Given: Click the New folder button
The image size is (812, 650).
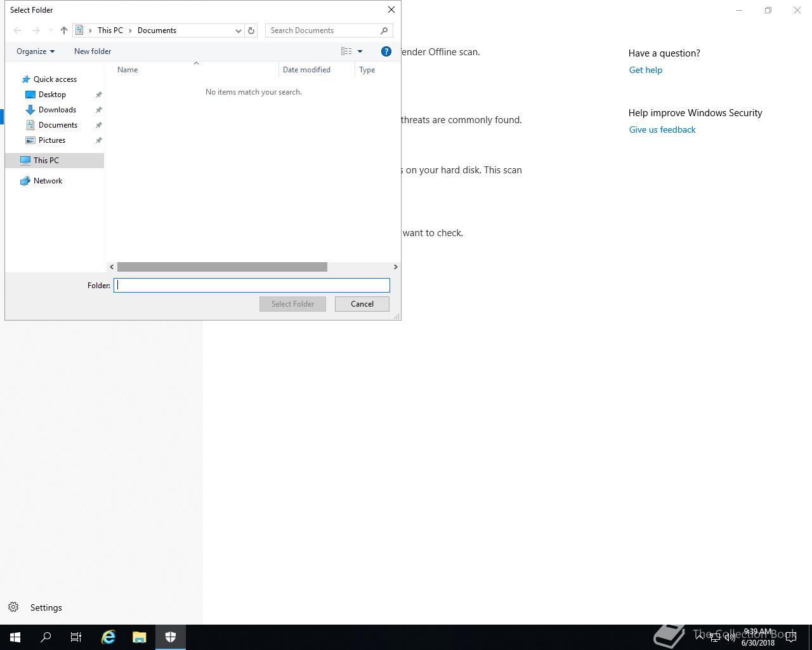Looking at the screenshot, I should [93, 51].
